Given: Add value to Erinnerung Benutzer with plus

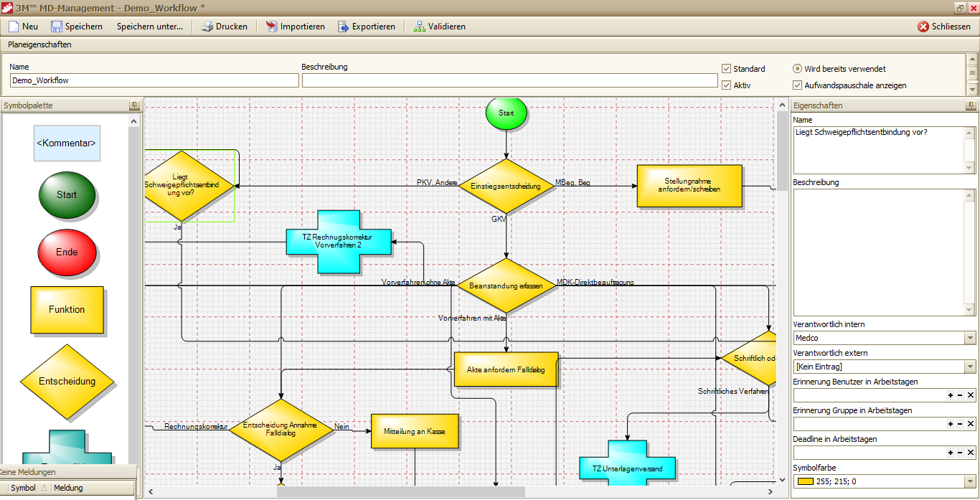Looking at the screenshot, I should [951, 395].
